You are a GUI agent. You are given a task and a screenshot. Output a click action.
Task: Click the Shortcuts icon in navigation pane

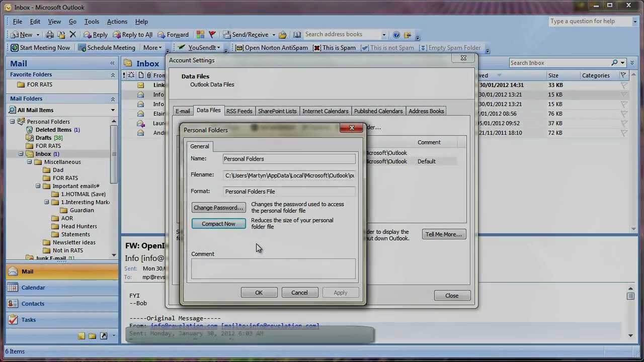click(104, 336)
